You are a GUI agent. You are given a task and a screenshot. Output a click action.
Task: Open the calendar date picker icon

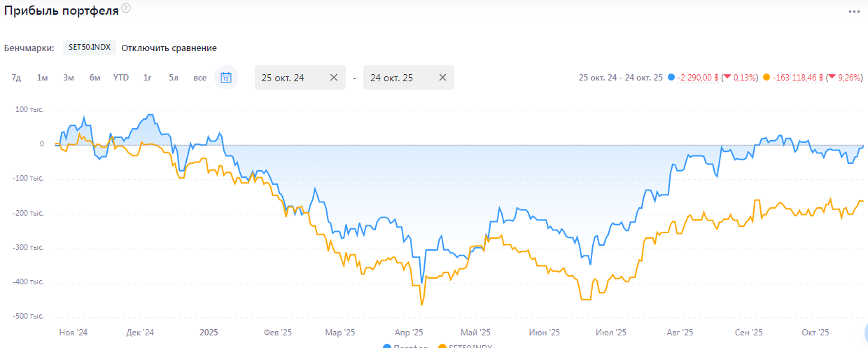pyautogui.click(x=226, y=78)
